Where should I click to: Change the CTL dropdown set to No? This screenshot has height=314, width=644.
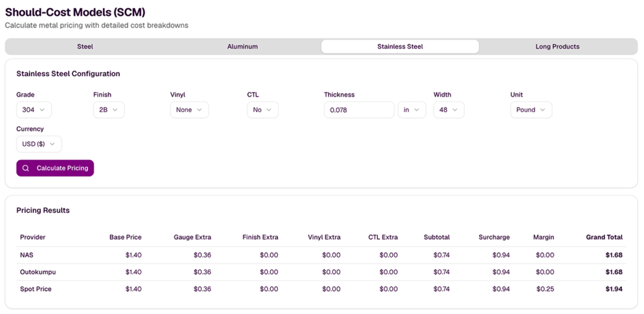tap(262, 110)
